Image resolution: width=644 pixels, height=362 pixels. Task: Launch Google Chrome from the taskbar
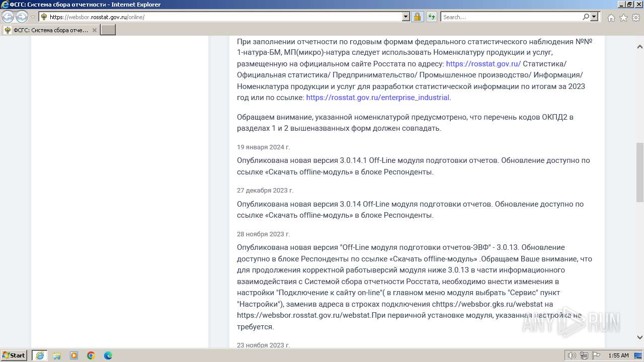tap(91, 355)
